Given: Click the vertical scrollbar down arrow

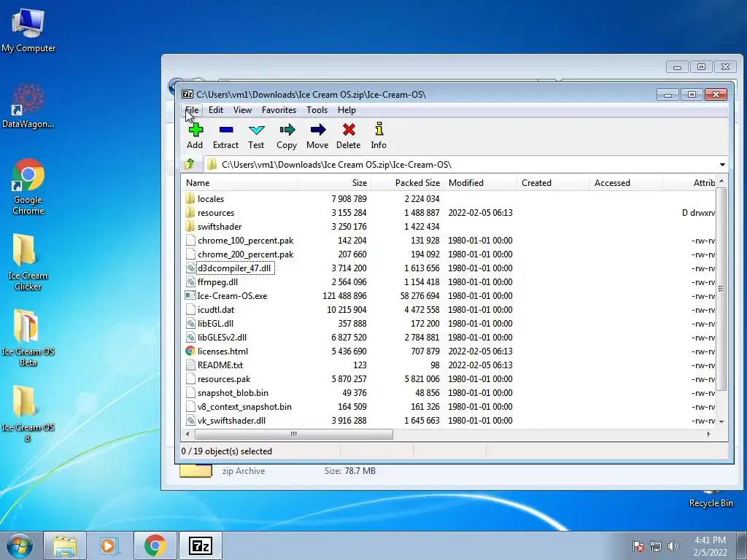Looking at the screenshot, I should coord(721,422).
